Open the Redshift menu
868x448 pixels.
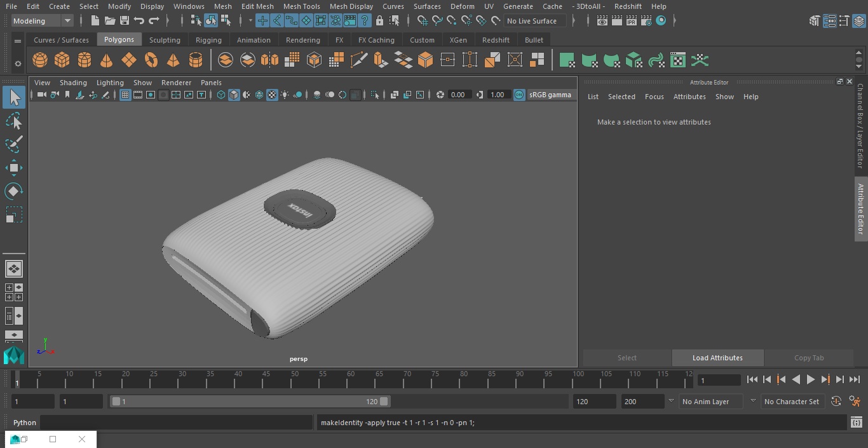coord(628,6)
